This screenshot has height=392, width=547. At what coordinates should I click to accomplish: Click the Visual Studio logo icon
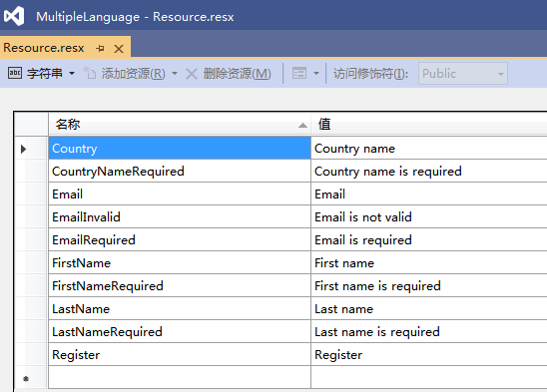tap(14, 16)
